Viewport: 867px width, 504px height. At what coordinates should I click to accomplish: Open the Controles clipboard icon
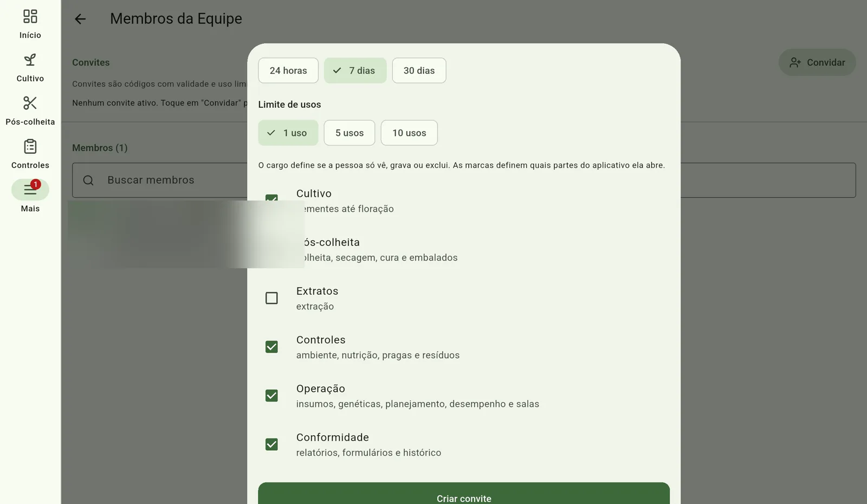pos(30,146)
